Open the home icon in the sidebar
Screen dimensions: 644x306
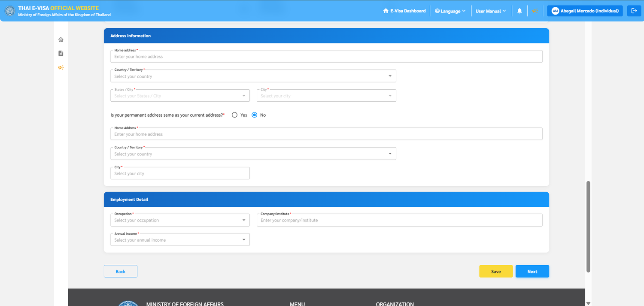pos(61,40)
